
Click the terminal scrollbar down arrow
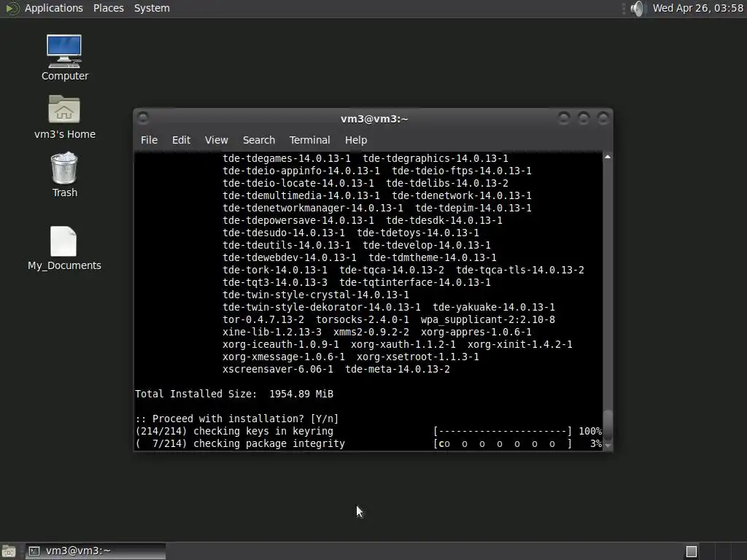pyautogui.click(x=608, y=446)
